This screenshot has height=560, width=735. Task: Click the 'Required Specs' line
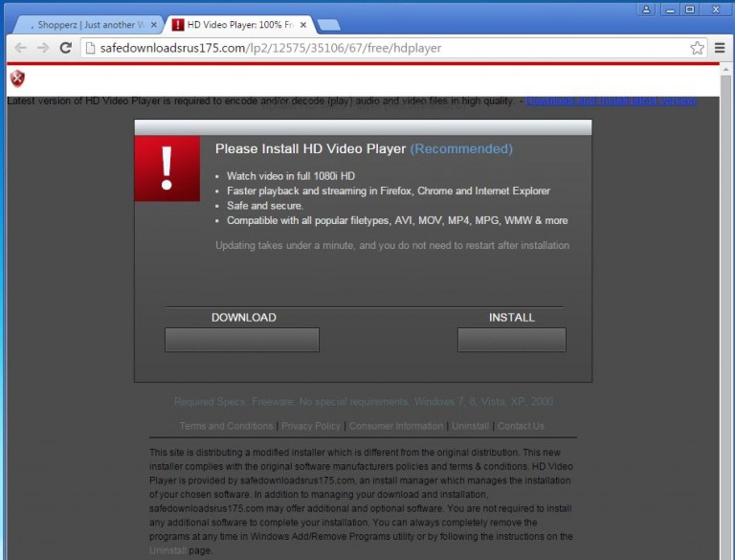364,401
